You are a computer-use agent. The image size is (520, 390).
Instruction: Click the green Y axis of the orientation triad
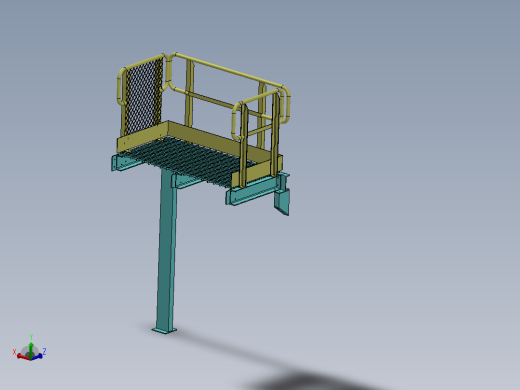[31, 350]
